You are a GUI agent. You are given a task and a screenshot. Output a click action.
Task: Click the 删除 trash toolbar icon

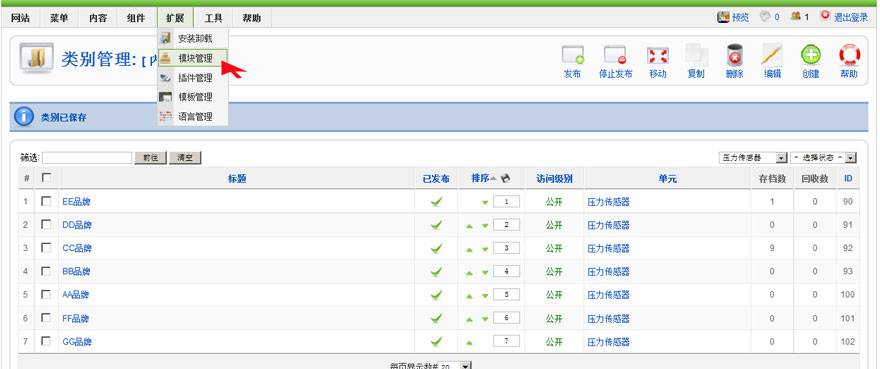[x=735, y=56]
